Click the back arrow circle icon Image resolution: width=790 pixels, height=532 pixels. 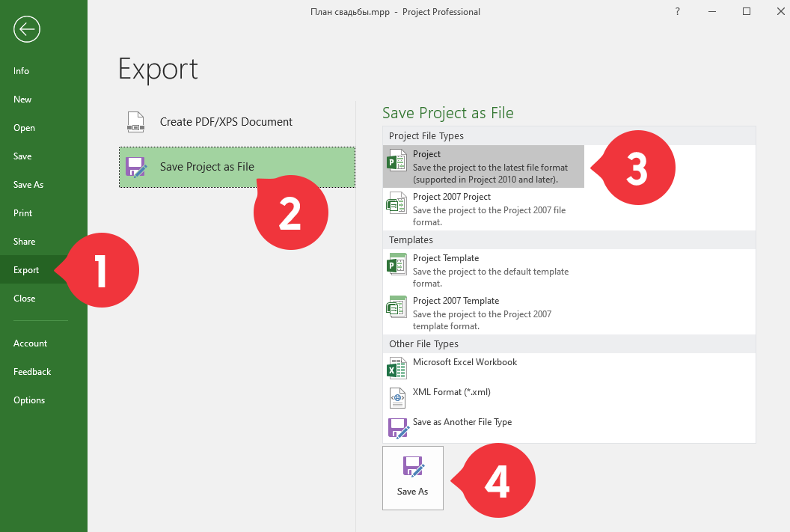tap(27, 29)
